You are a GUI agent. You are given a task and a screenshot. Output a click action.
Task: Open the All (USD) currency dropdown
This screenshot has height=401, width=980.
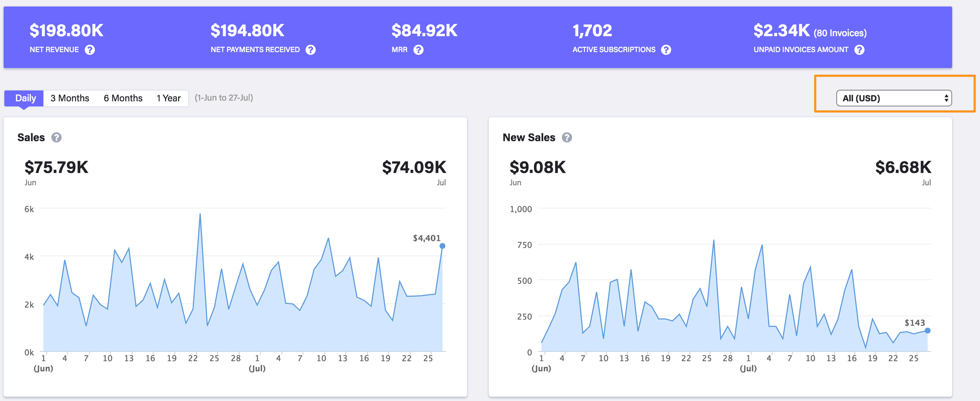(x=893, y=98)
